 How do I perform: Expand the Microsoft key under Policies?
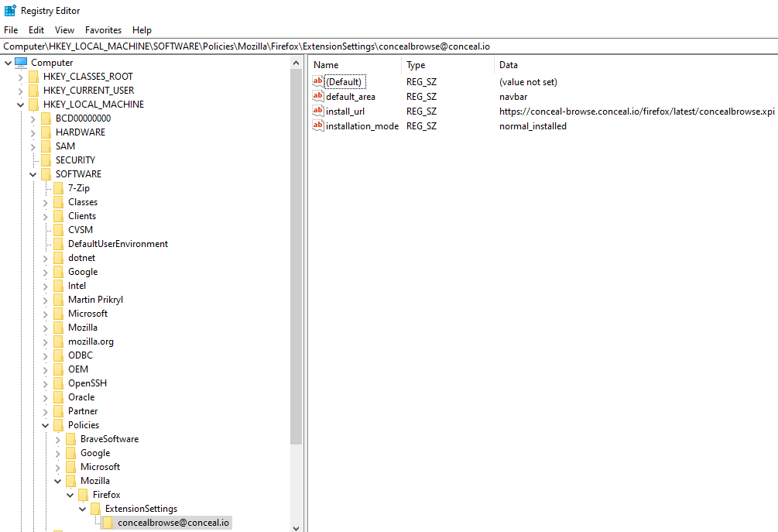[57, 467]
